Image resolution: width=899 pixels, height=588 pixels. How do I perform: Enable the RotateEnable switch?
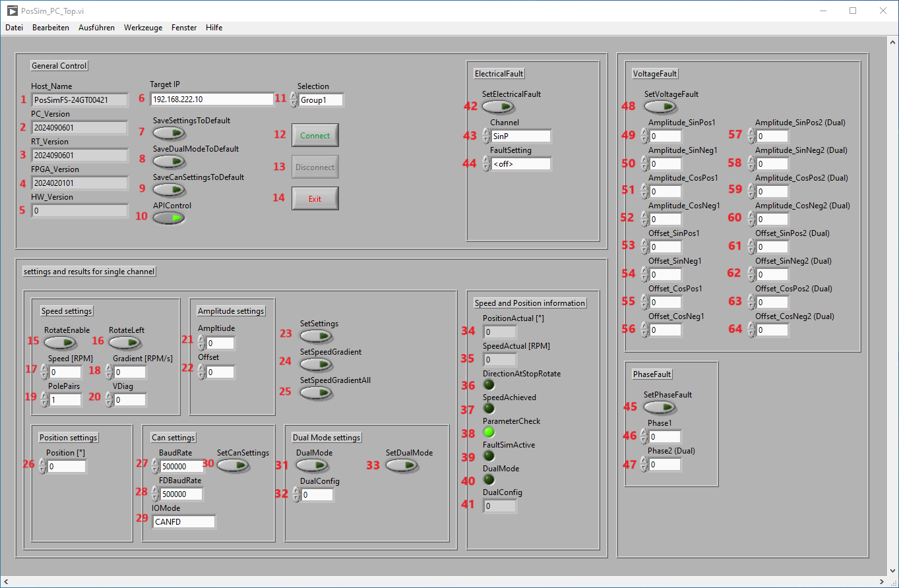click(60, 342)
